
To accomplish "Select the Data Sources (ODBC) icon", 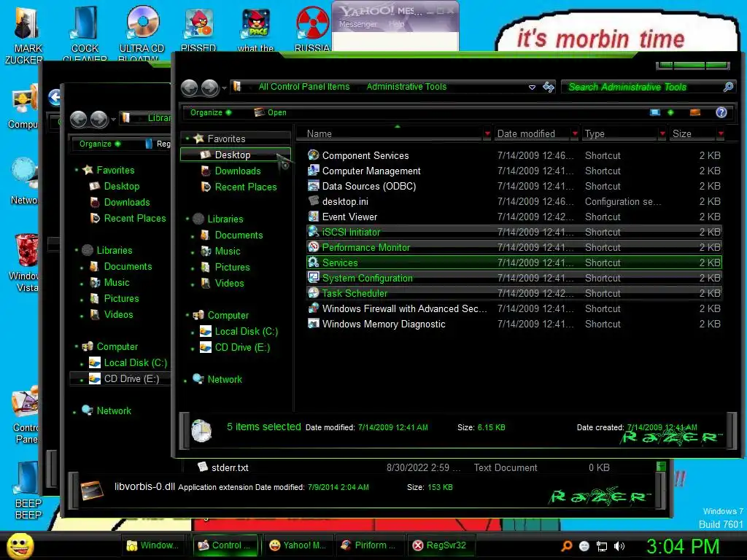I will click(x=313, y=186).
